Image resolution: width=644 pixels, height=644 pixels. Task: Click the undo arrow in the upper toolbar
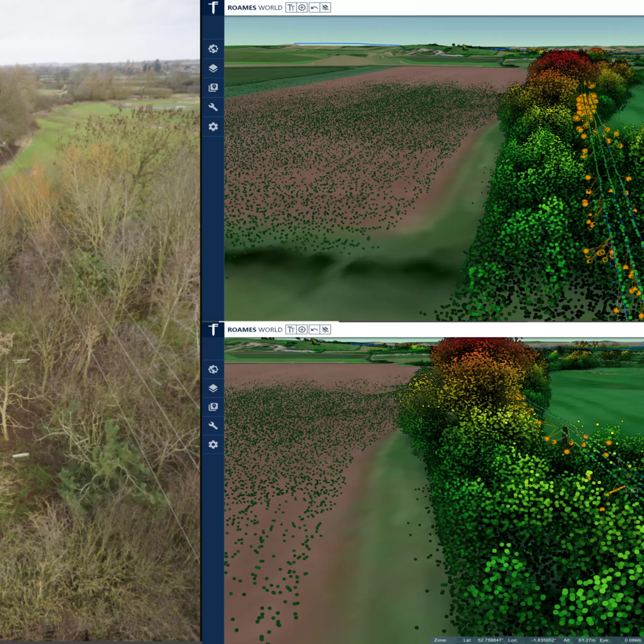[314, 8]
